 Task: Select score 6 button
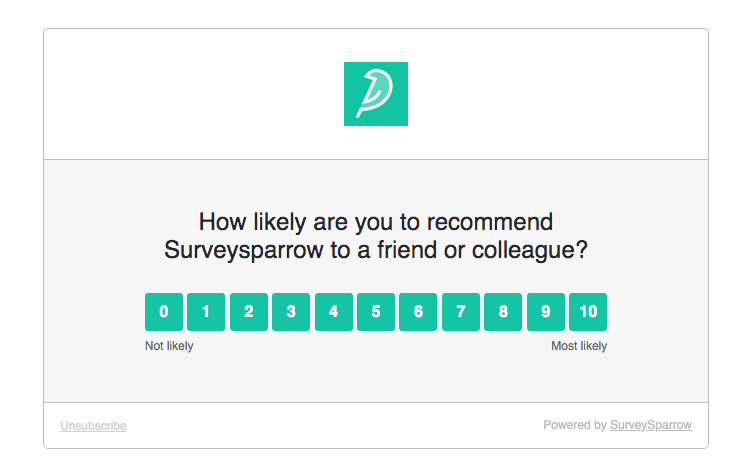point(418,312)
